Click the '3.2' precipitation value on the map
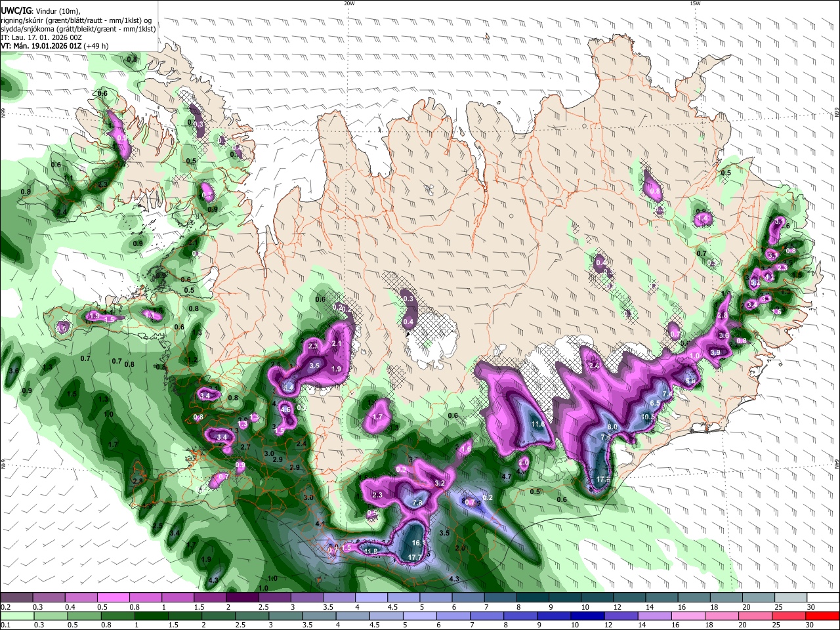The width and height of the screenshot is (840, 630). [440, 484]
